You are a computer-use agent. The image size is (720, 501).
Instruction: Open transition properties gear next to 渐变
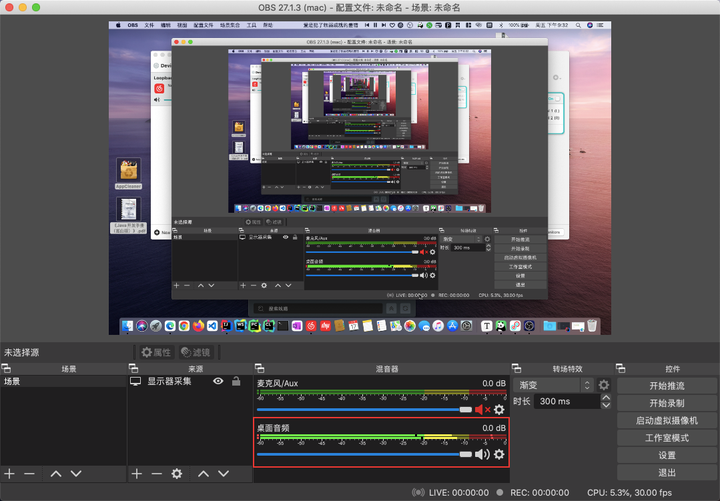pyautogui.click(x=604, y=385)
